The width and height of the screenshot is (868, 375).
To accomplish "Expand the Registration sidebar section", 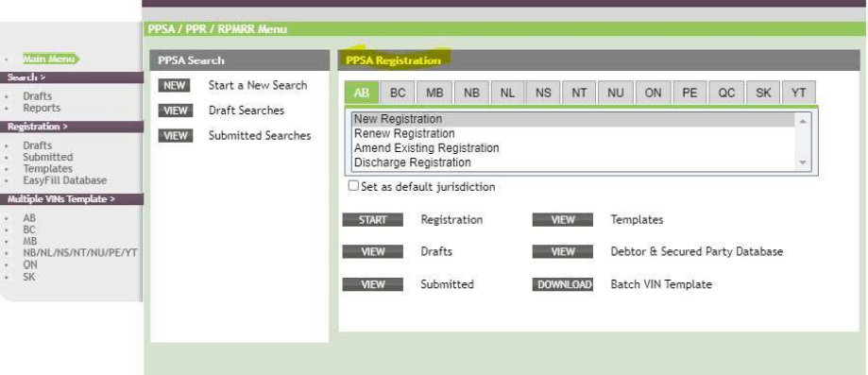I will pos(37,127).
